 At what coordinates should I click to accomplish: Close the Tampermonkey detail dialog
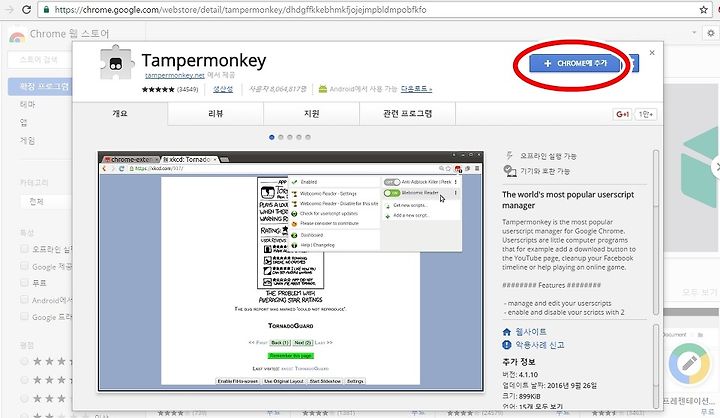[x=652, y=53]
